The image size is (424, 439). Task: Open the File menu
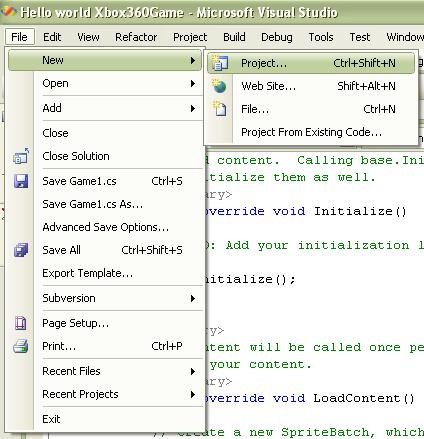[20, 37]
